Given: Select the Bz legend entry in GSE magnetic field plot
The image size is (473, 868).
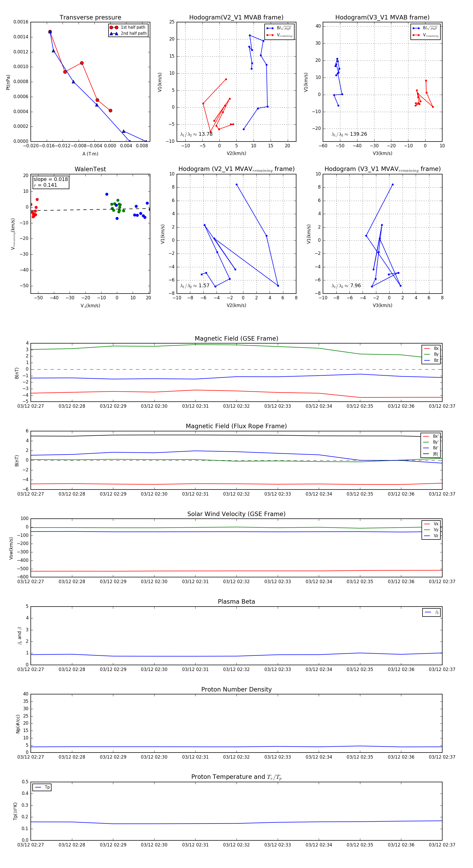Looking at the screenshot, I should [431, 361].
